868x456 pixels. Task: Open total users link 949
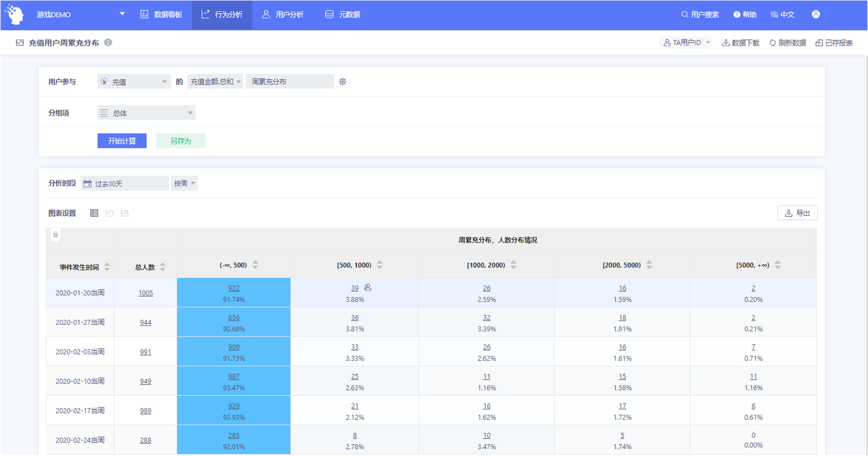(146, 382)
